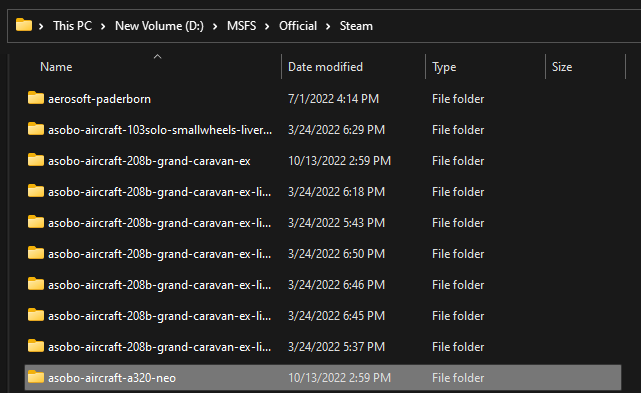The width and height of the screenshot is (641, 393).
Task: Select folder icon modified at 6:18 PM
Action: tap(36, 191)
